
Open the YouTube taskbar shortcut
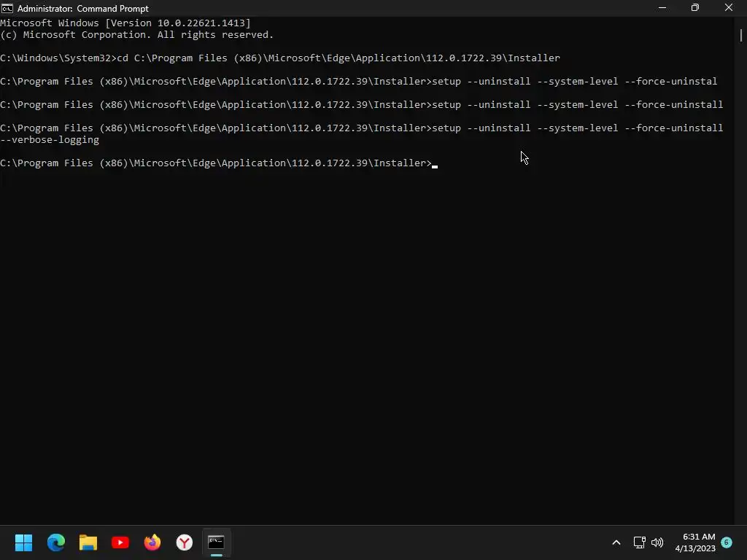click(x=120, y=542)
